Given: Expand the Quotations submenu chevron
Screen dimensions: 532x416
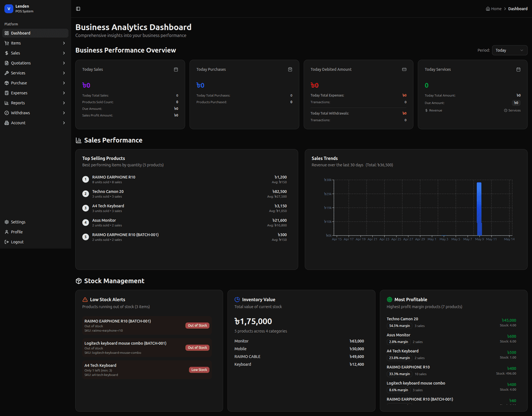Looking at the screenshot, I should click(64, 63).
